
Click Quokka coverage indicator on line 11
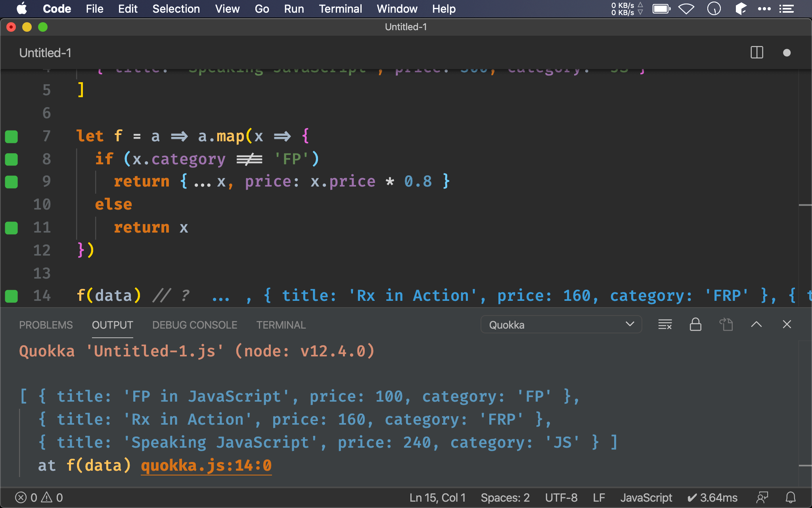11,228
